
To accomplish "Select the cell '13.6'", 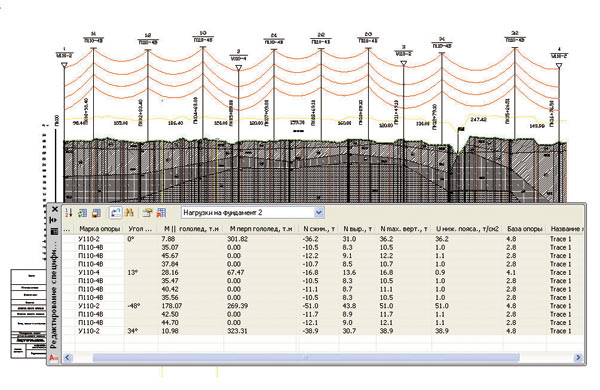I will pyautogui.click(x=349, y=273).
